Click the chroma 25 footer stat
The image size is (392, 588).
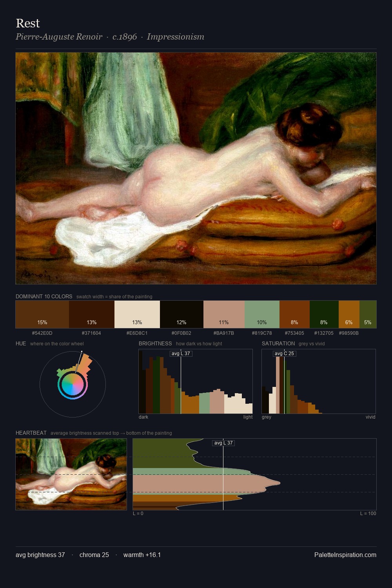coord(94,555)
